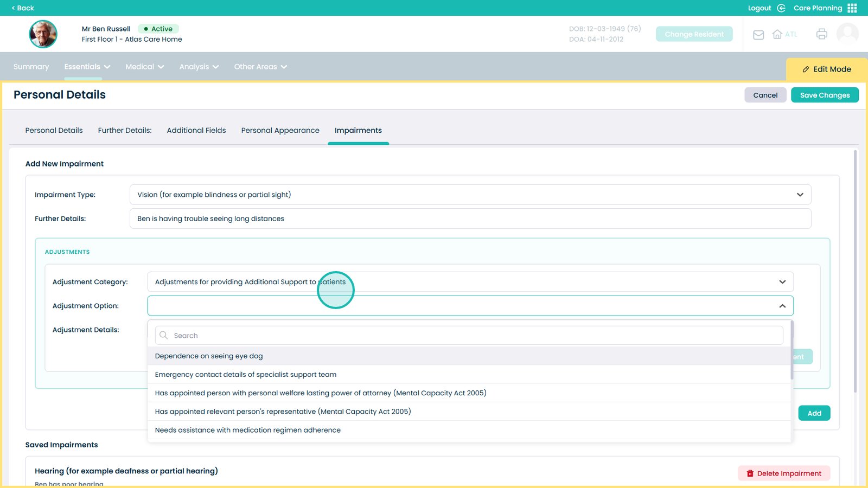The image size is (868, 488).
Task: Click the magnifier icon in the search box
Action: [163, 335]
